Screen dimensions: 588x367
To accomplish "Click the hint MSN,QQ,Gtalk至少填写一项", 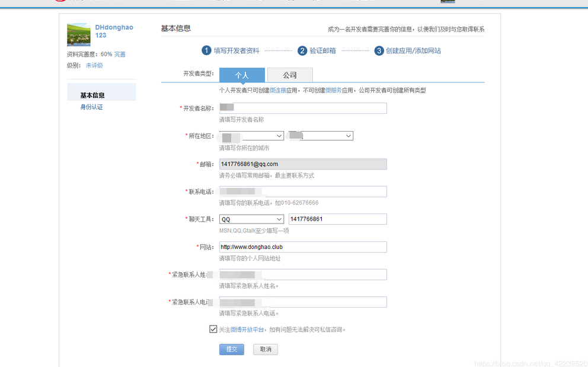I will [254, 231].
